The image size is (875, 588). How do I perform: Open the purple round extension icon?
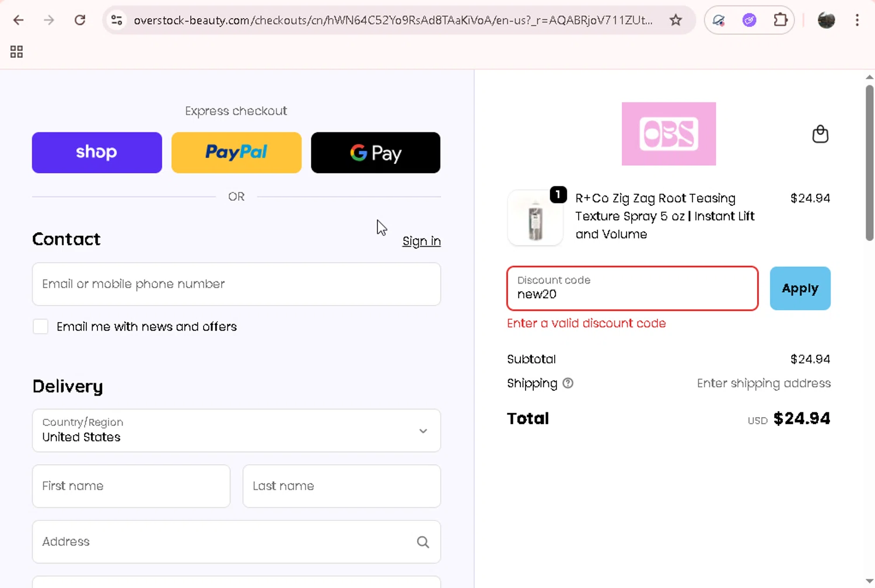[749, 20]
